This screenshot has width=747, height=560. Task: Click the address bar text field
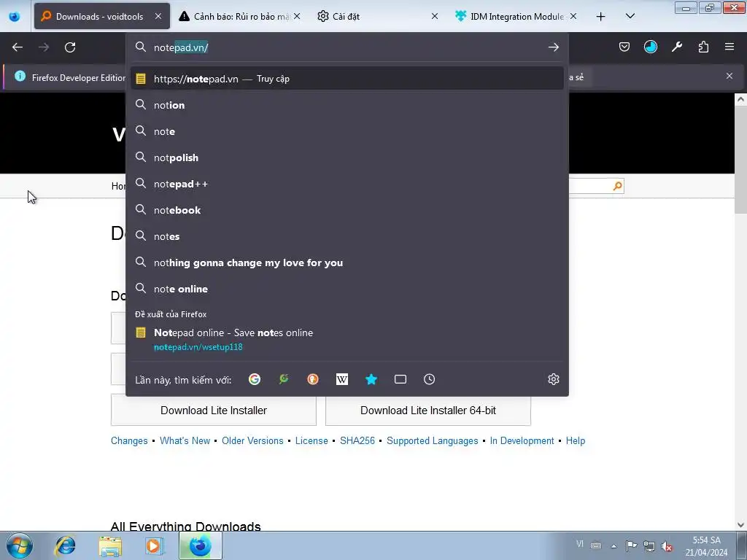(x=347, y=47)
